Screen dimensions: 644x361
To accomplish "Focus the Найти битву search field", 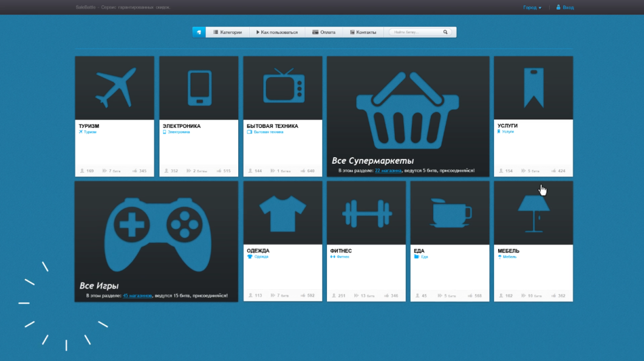I will tap(416, 32).
